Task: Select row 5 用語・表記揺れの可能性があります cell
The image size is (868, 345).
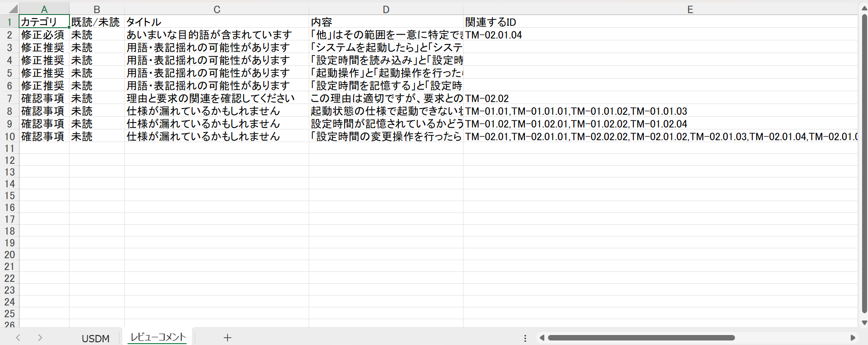Action: pyautogui.click(x=217, y=73)
